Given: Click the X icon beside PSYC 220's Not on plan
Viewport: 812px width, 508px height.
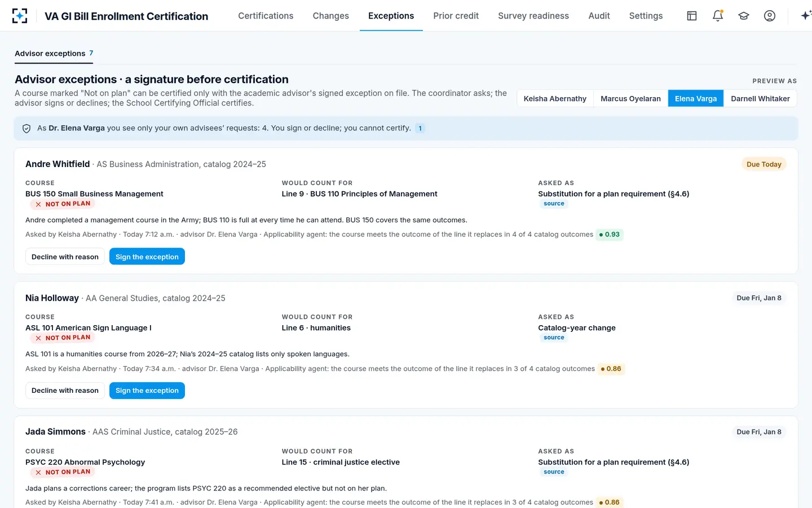Looking at the screenshot, I should tap(38, 472).
